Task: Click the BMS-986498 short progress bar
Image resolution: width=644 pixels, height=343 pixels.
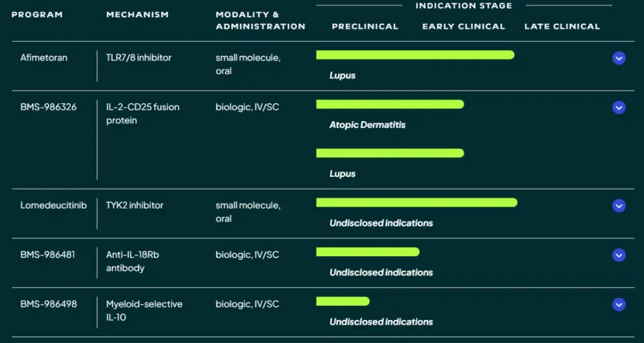Action: (x=343, y=301)
